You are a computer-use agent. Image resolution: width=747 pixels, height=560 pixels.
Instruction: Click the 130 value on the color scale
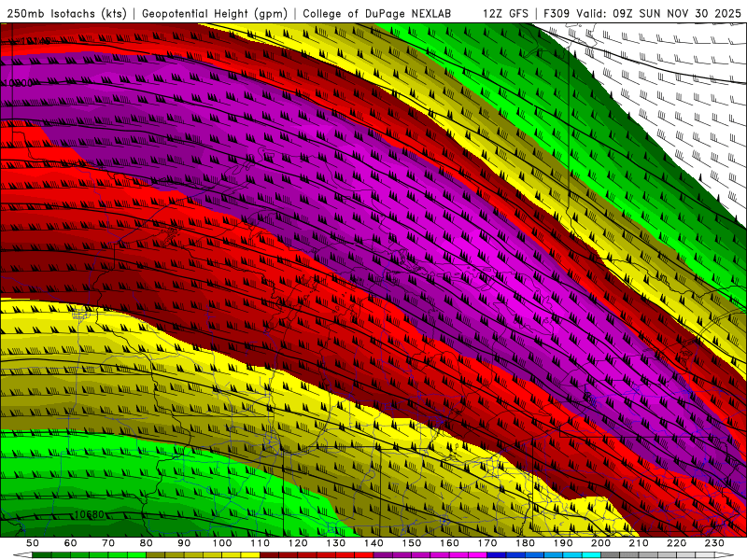[336, 543]
